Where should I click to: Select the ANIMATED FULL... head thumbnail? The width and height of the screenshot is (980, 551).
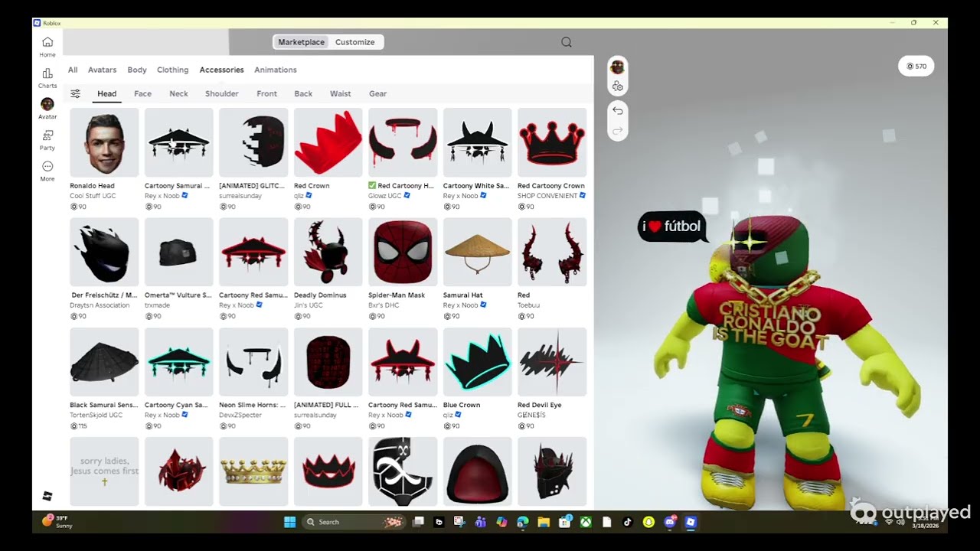328,362
